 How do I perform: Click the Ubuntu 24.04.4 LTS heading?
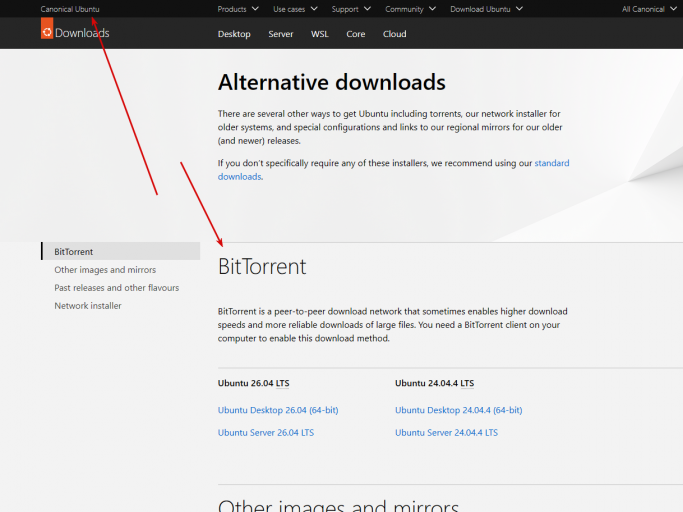[x=434, y=383]
